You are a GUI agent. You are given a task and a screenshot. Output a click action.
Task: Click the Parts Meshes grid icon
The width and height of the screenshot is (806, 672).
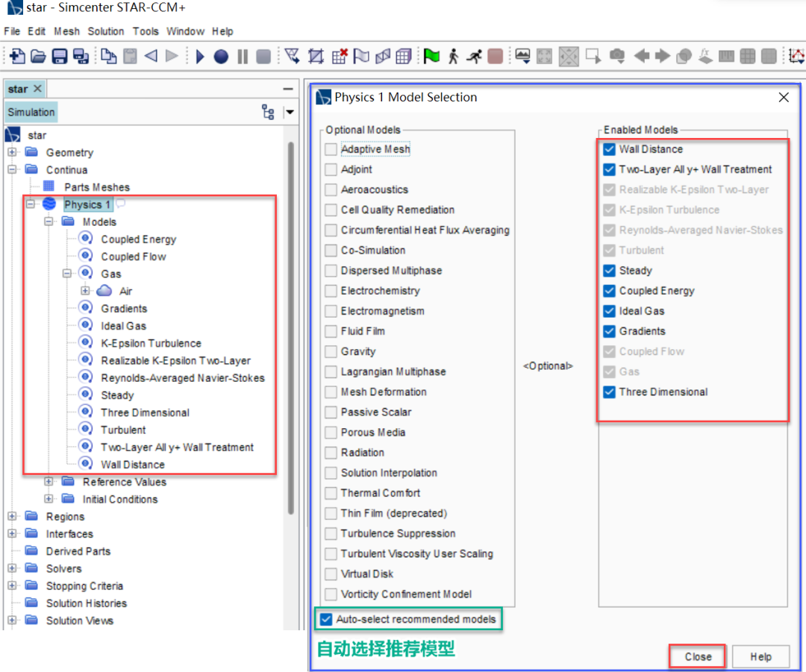(x=49, y=186)
